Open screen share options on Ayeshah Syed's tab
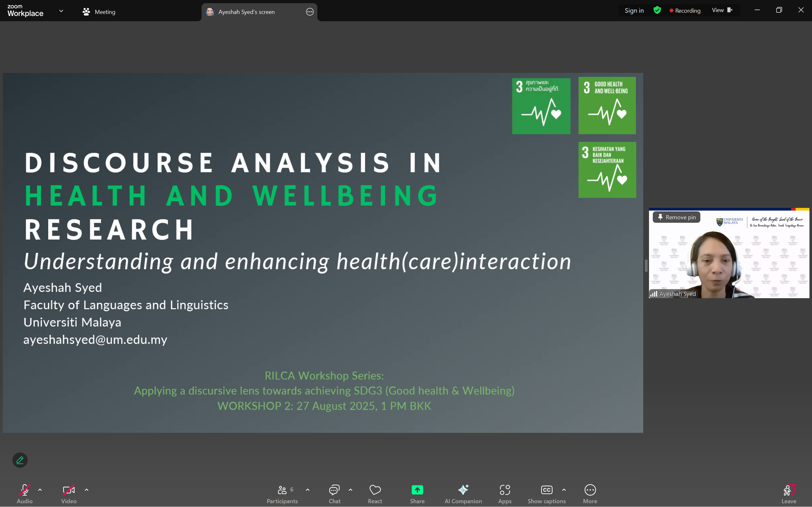 (x=309, y=12)
